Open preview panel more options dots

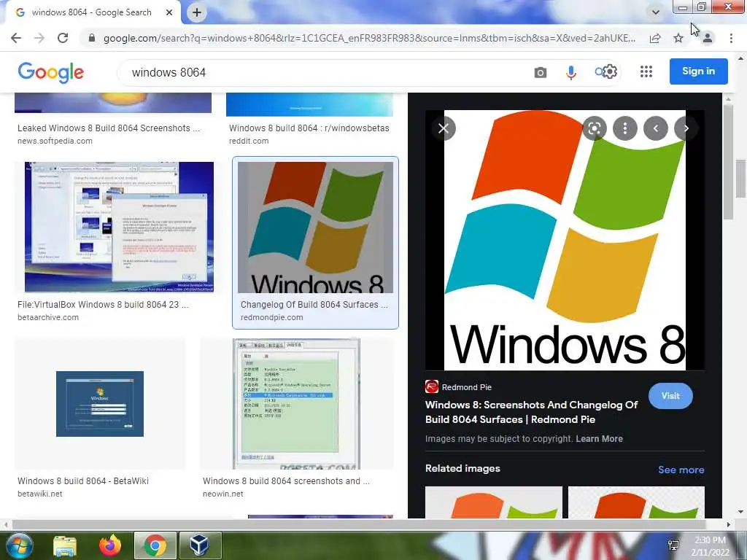[x=625, y=128]
